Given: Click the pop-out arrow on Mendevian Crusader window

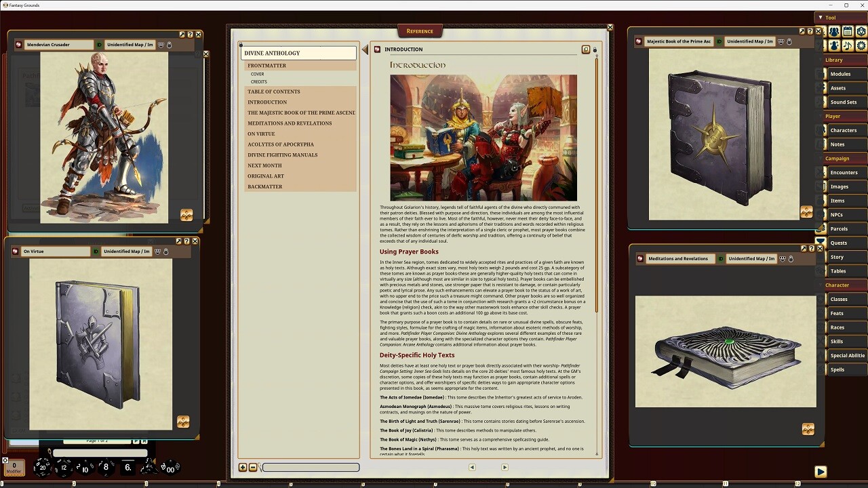Looking at the screenshot, I should pos(182,35).
